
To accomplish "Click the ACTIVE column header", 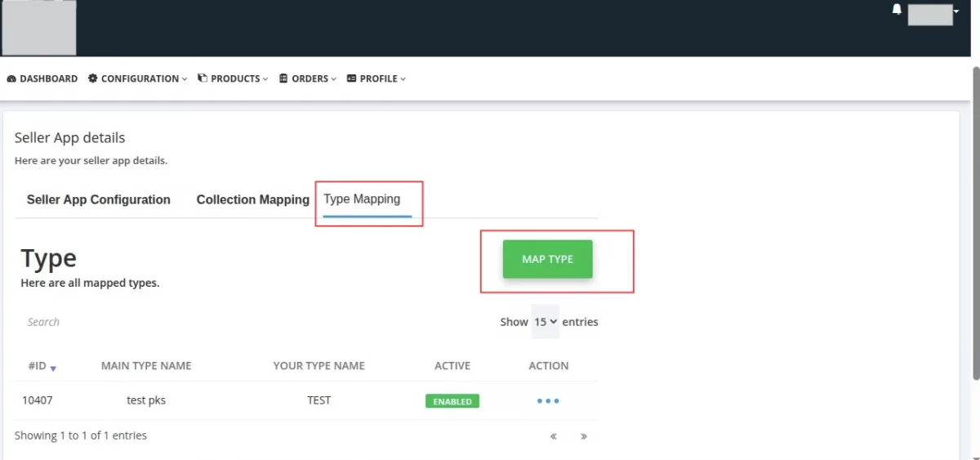I will 452,366.
